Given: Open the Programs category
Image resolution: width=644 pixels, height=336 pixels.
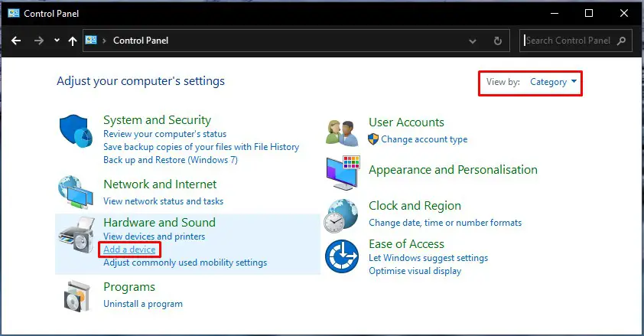Looking at the screenshot, I should (x=129, y=287).
